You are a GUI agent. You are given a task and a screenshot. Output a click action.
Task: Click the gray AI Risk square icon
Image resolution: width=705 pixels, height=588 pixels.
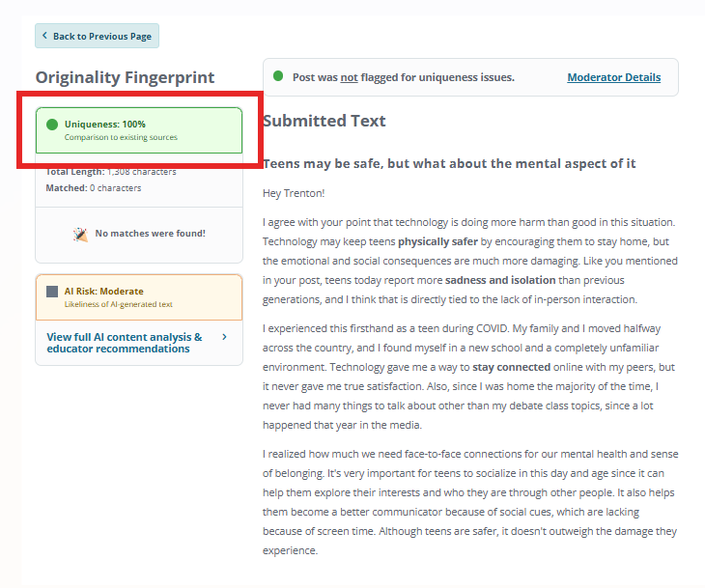click(x=52, y=292)
